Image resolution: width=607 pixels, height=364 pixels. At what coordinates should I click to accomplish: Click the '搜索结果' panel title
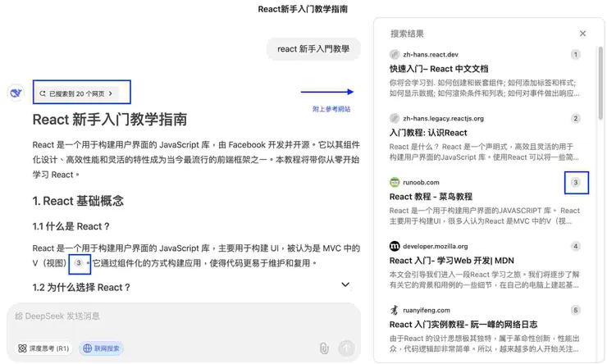click(407, 34)
